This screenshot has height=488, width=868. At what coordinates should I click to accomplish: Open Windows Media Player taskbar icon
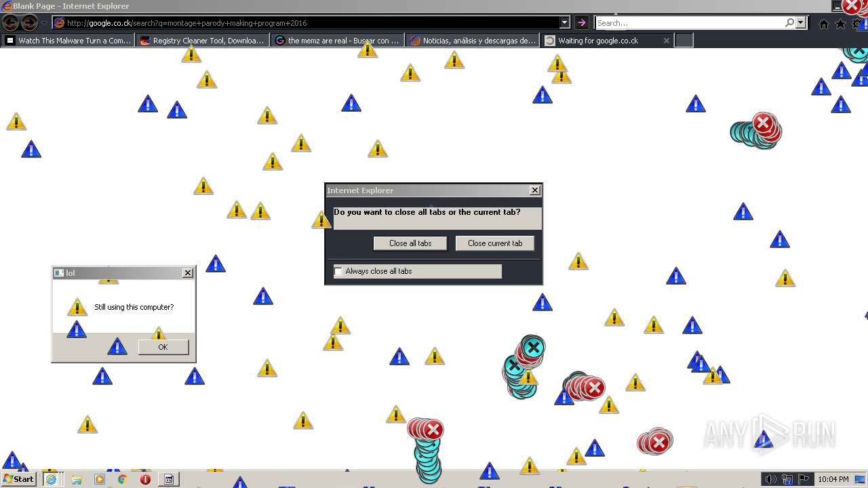coord(100,479)
